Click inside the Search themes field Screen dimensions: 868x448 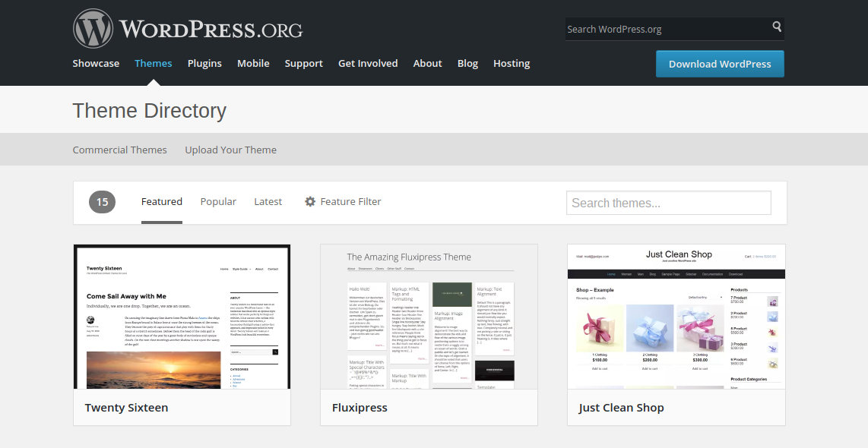(x=668, y=203)
